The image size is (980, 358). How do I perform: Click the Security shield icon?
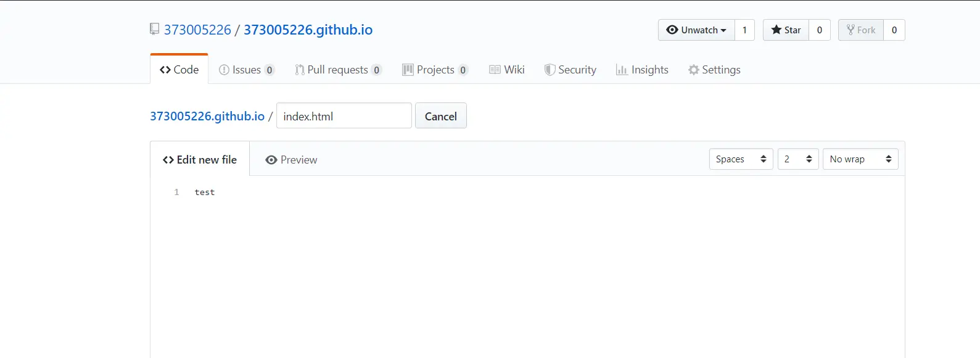(x=550, y=70)
